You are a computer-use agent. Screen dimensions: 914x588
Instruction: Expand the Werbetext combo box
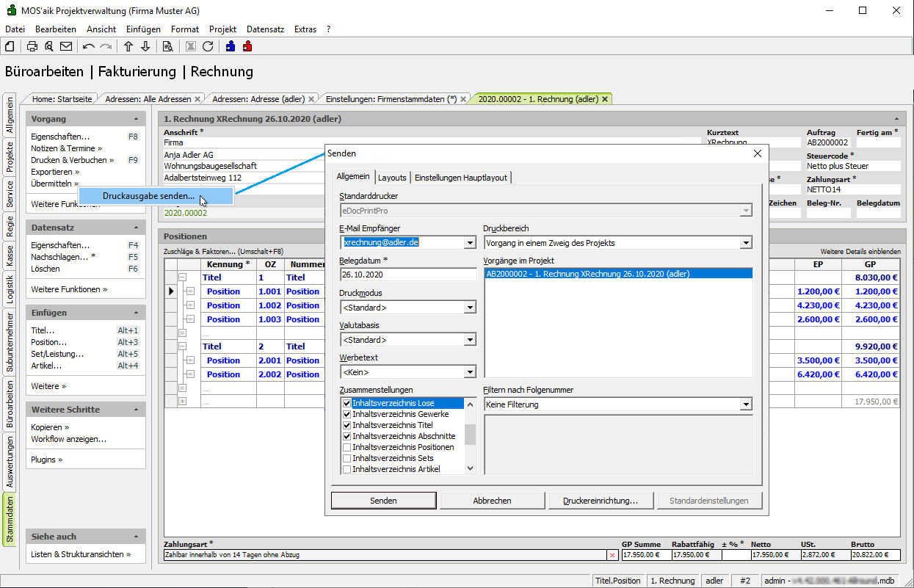click(470, 372)
